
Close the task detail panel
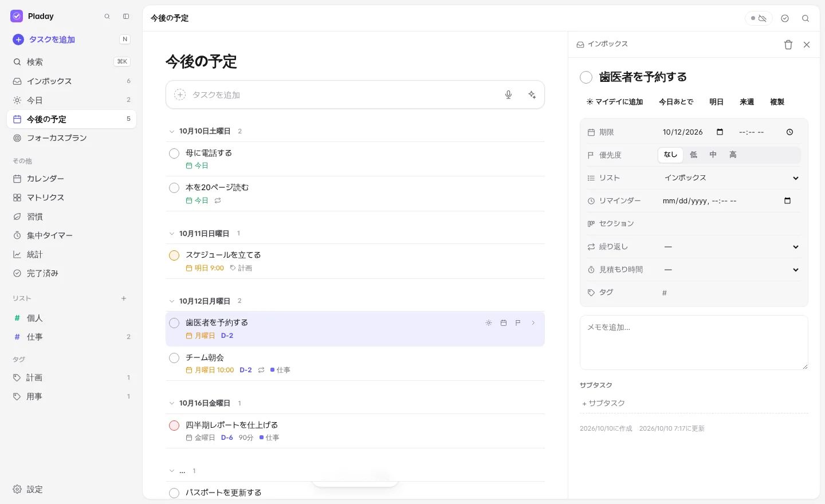[807, 45]
